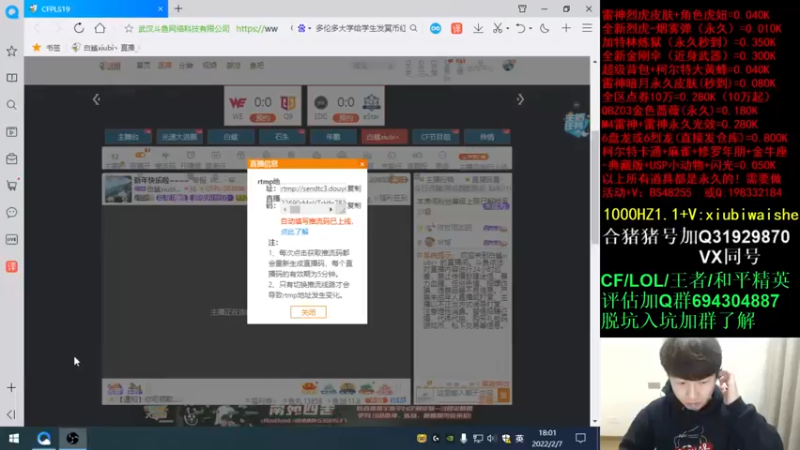This screenshot has height=450, width=800.
Task: Open the skin shirt icon in title bar
Action: tap(522, 9)
